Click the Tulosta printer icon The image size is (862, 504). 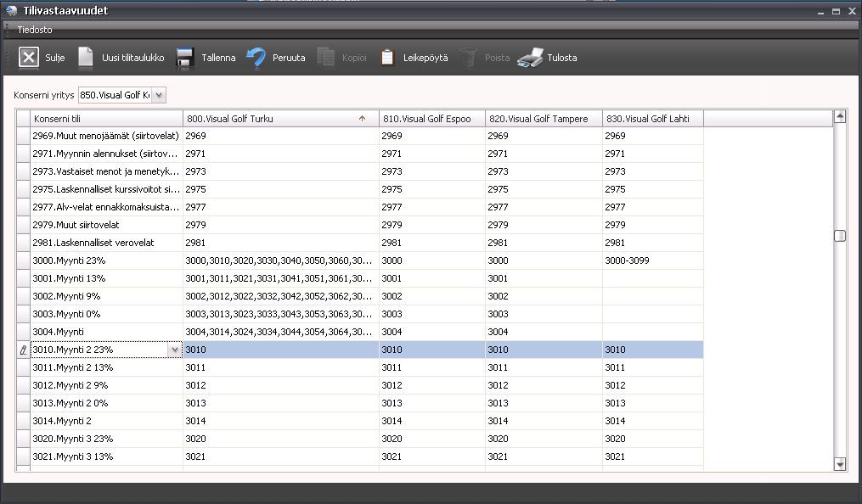[531, 58]
